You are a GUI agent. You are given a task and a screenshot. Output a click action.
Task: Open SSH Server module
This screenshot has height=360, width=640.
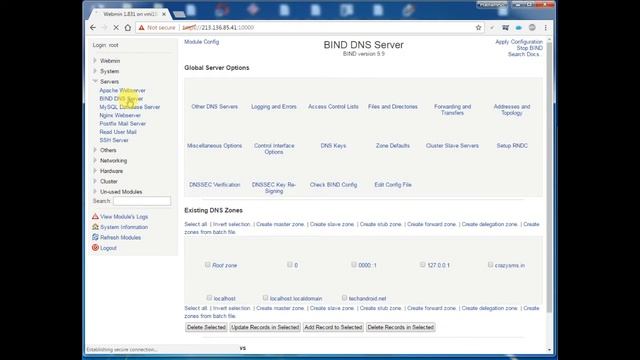[x=114, y=140]
